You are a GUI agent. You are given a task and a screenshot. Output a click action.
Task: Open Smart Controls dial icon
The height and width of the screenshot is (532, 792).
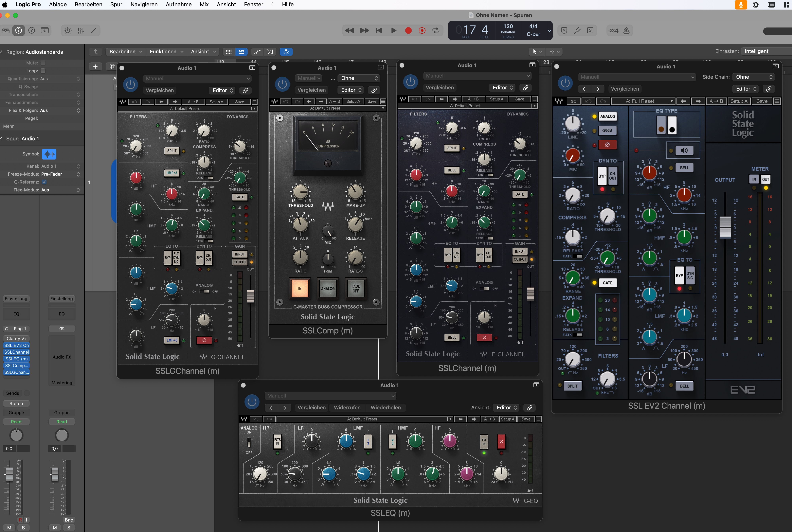coord(67,30)
